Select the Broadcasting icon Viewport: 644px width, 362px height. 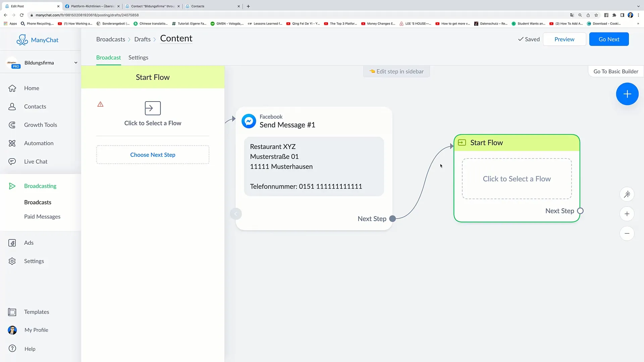pos(12,186)
